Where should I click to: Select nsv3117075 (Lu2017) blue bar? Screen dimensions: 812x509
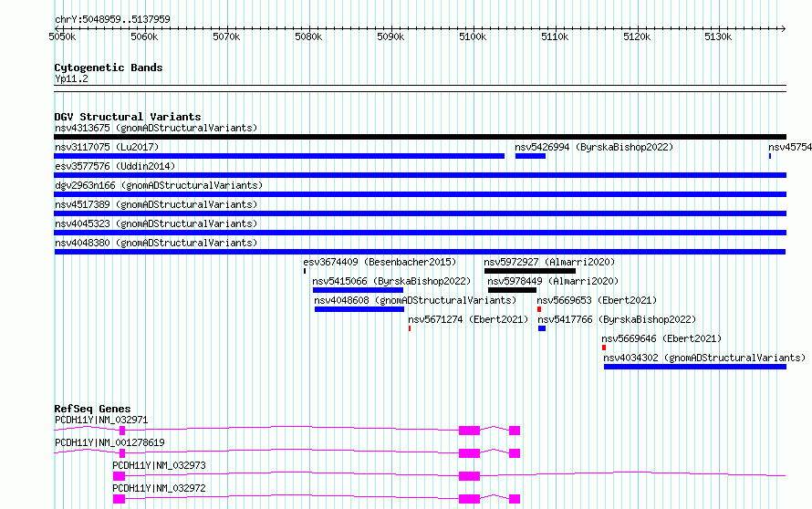coord(279,156)
